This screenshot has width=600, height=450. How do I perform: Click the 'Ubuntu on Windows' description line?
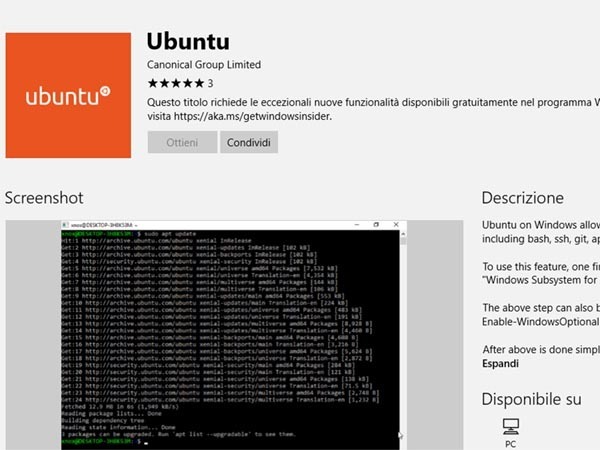click(541, 225)
